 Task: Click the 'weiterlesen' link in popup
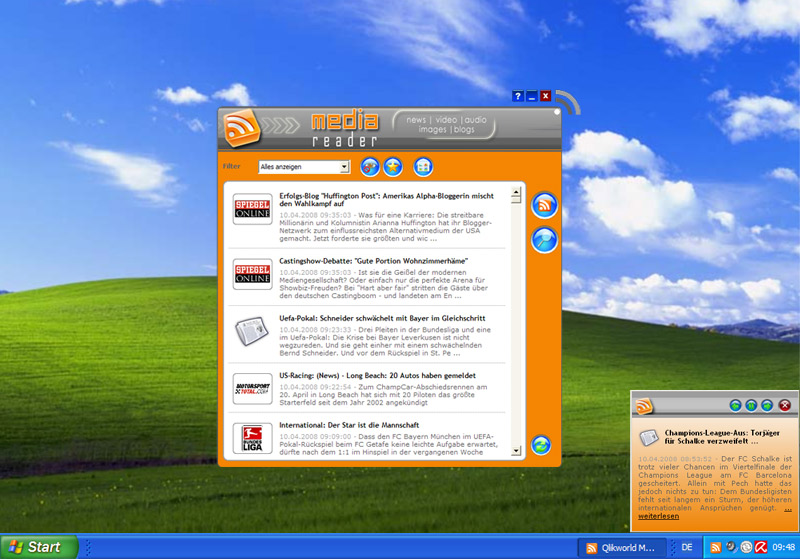[658, 516]
